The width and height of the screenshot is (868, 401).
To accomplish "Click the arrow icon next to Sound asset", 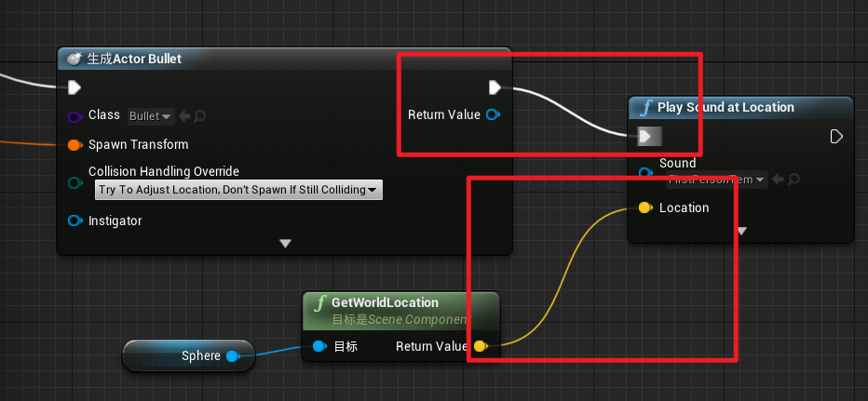I will pos(778,180).
